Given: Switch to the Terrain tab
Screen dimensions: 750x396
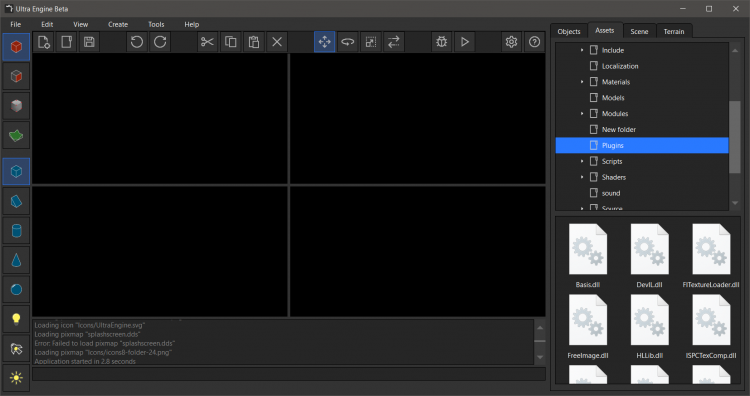Looking at the screenshot, I should point(673,31).
